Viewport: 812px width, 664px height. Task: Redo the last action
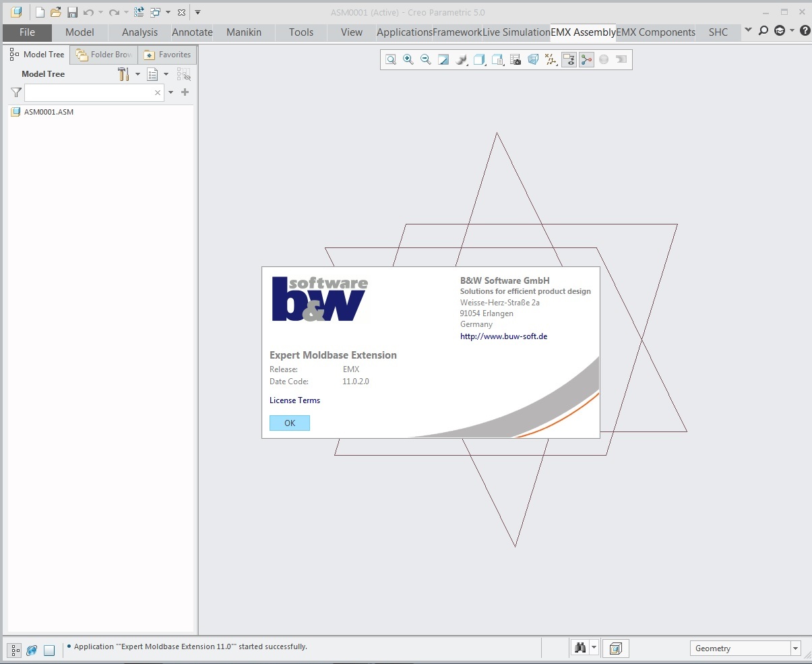point(114,12)
